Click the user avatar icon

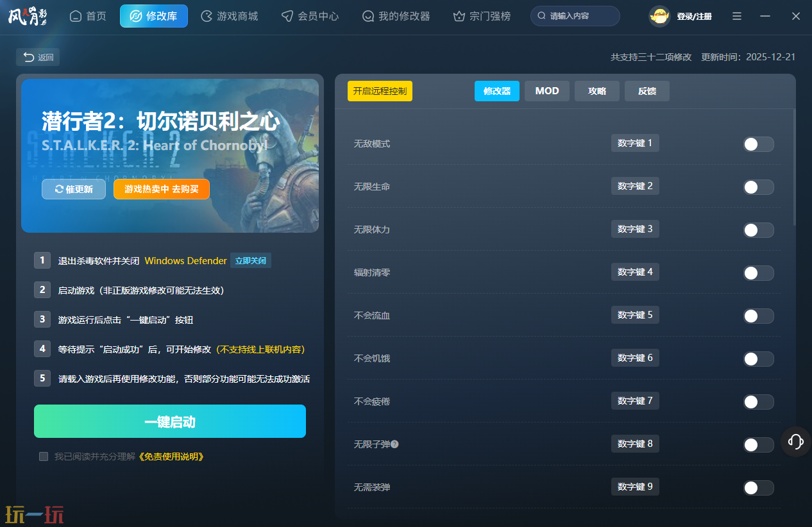pos(659,16)
